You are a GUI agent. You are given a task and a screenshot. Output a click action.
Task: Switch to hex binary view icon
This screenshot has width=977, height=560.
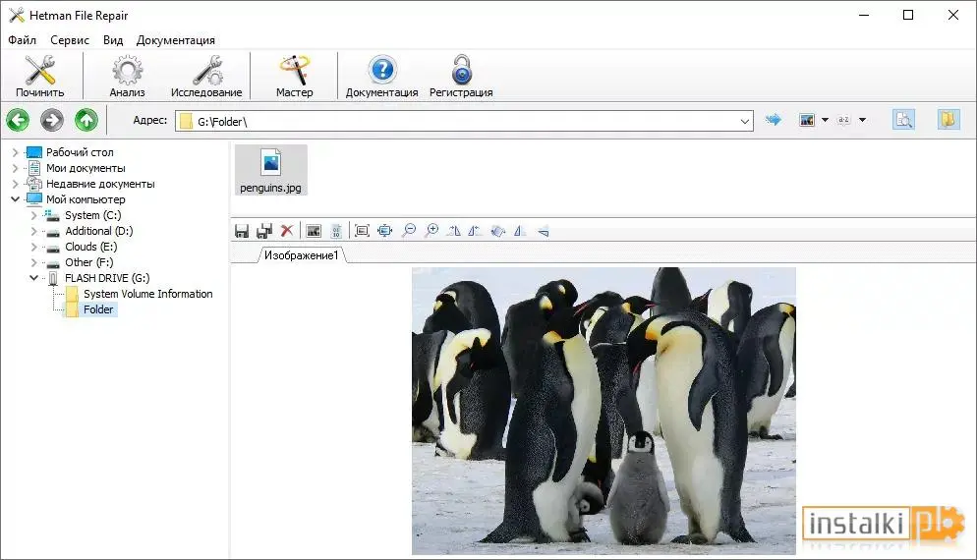point(336,231)
